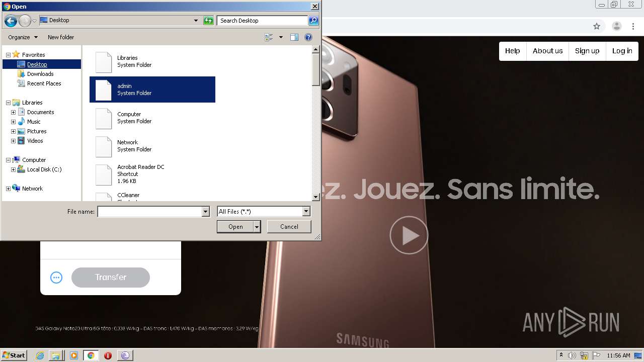The image size is (644, 362).
Task: Open the recent locations dropdown arrow
Action: pyautogui.click(x=34, y=21)
